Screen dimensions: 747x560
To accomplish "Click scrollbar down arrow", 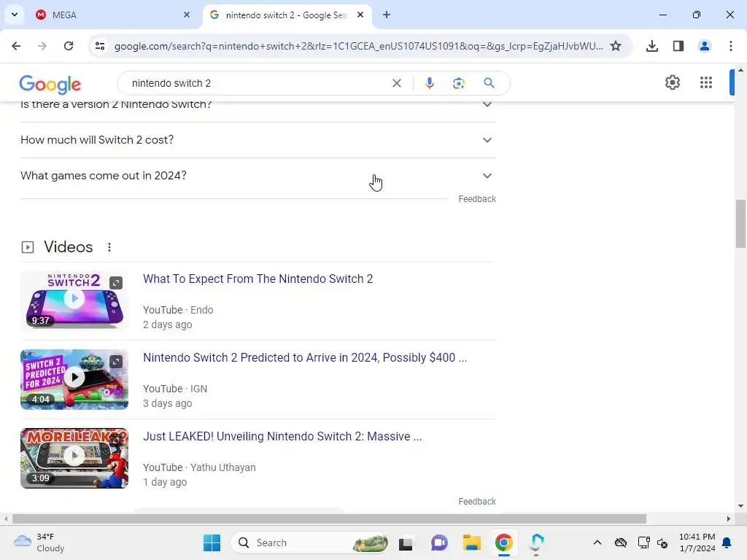I will coord(740,506).
